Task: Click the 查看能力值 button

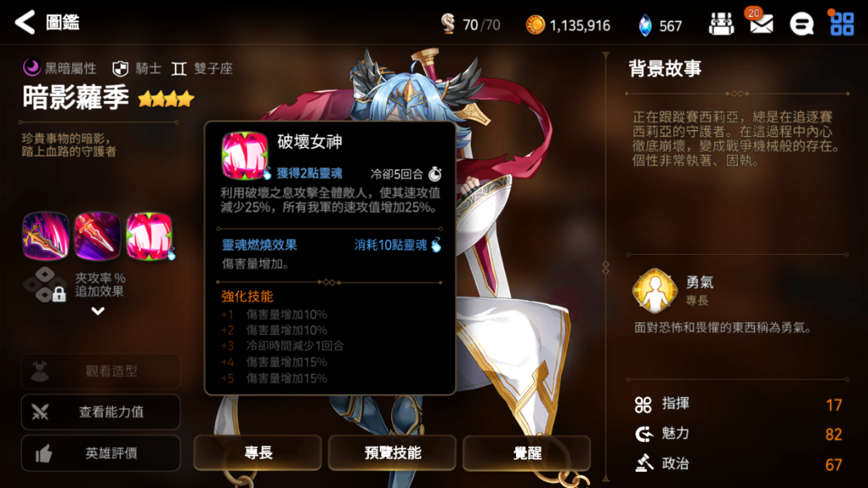Action: [x=101, y=412]
